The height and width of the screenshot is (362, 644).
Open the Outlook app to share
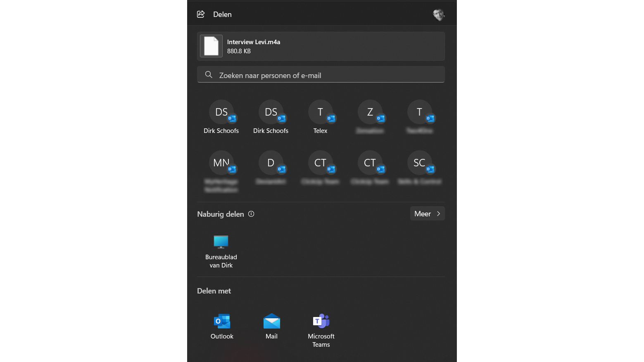[222, 326]
